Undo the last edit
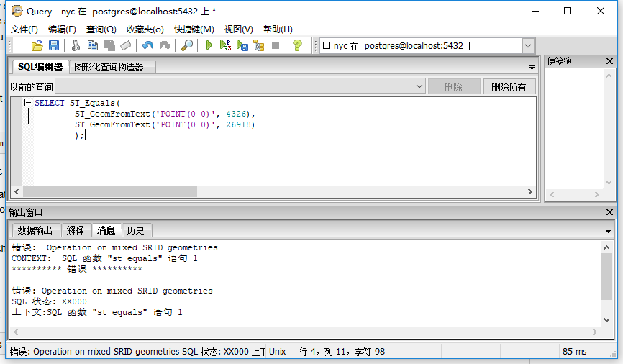 [x=147, y=46]
